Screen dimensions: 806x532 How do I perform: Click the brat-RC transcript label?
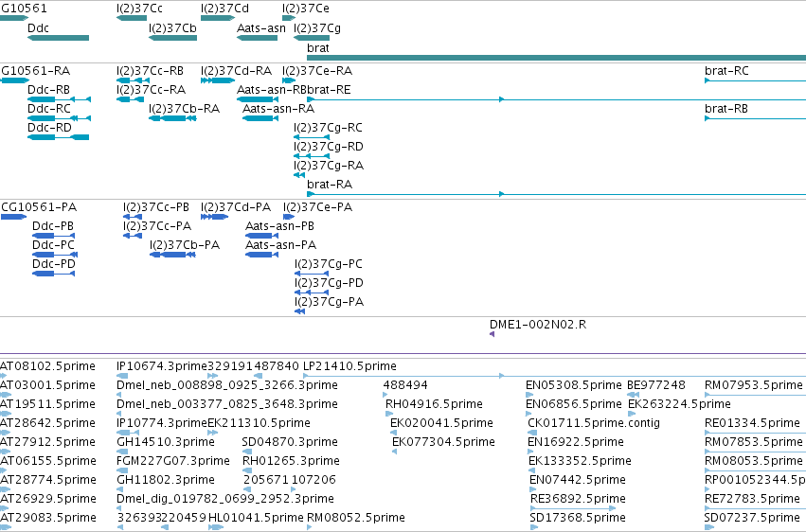[x=726, y=71]
